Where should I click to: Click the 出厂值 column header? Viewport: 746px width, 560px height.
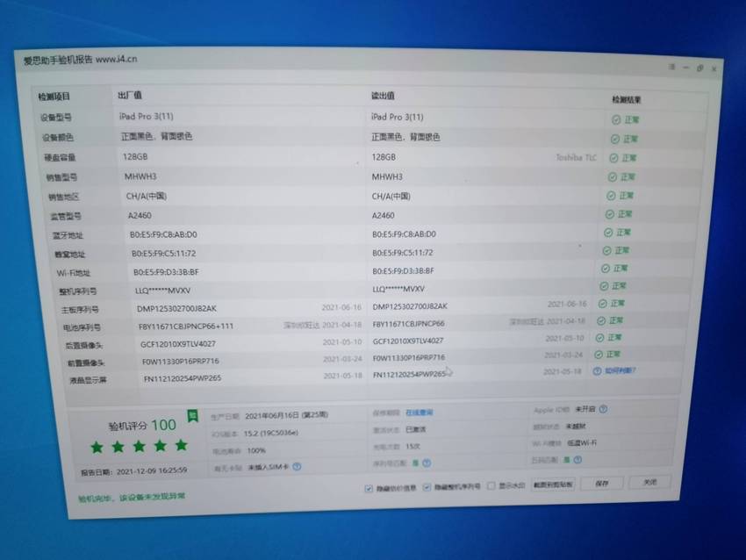pyautogui.click(x=129, y=95)
